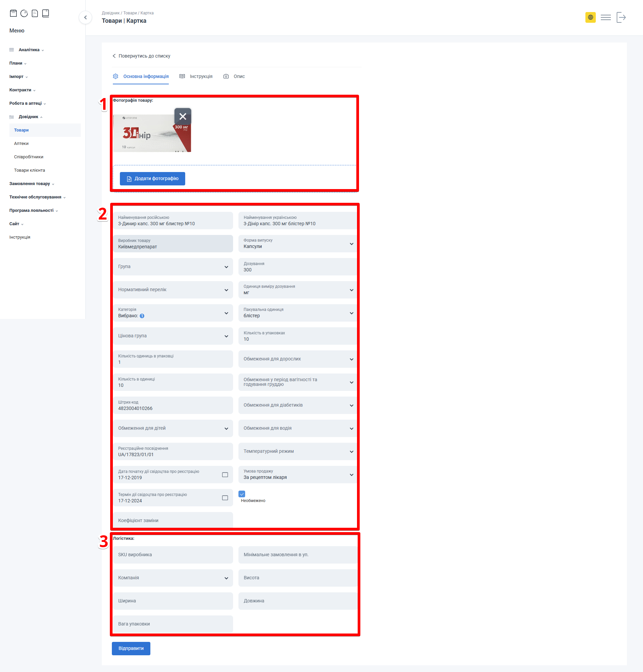Click the Додати фотографію button

tap(152, 179)
